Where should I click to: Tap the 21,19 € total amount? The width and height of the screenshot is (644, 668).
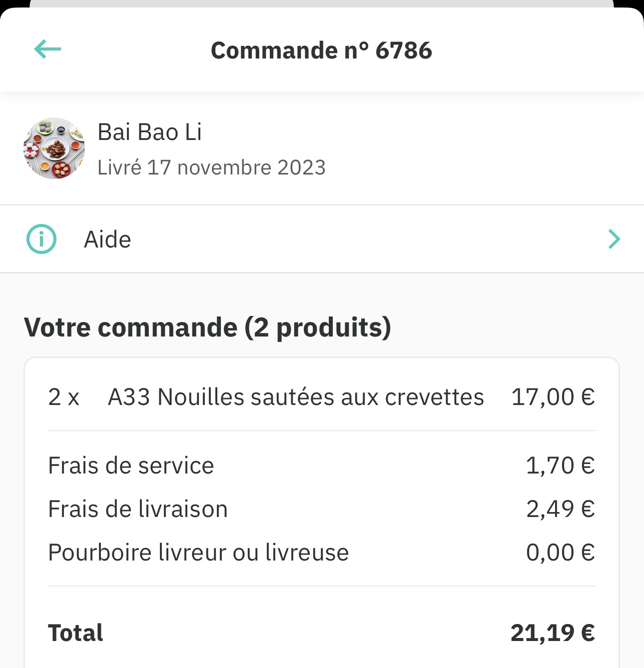click(553, 633)
